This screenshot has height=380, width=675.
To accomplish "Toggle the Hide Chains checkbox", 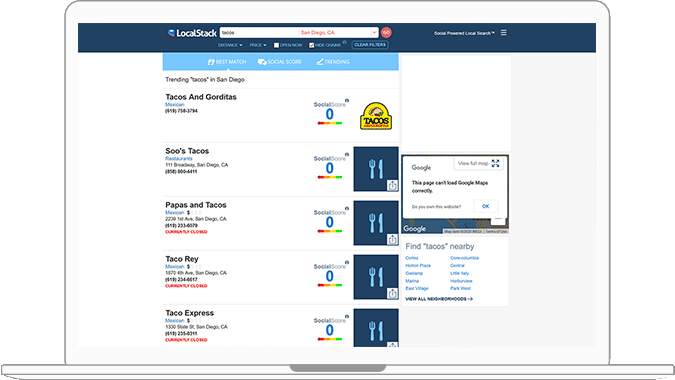I will [x=312, y=45].
